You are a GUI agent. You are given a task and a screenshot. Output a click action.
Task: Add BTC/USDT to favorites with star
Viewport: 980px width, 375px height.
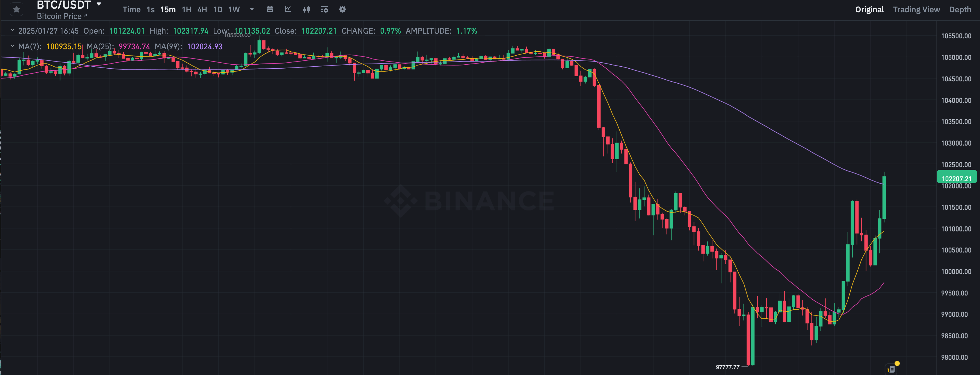[16, 10]
